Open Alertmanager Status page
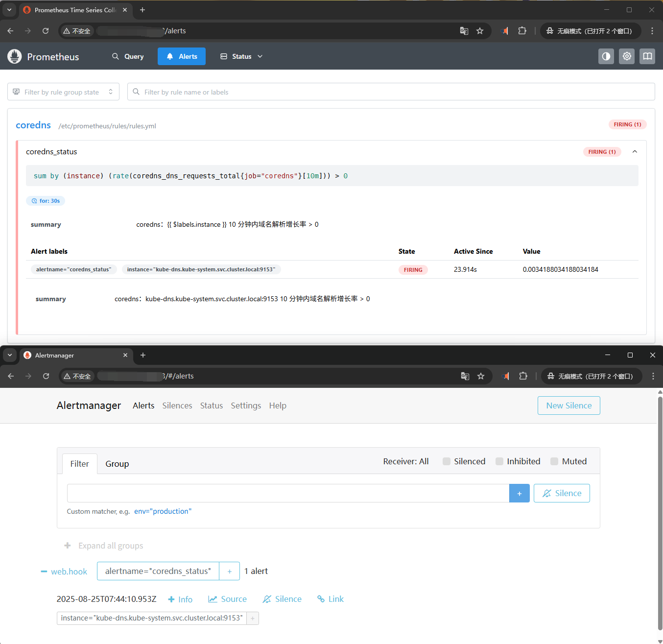The width and height of the screenshot is (663, 644). [x=212, y=405]
